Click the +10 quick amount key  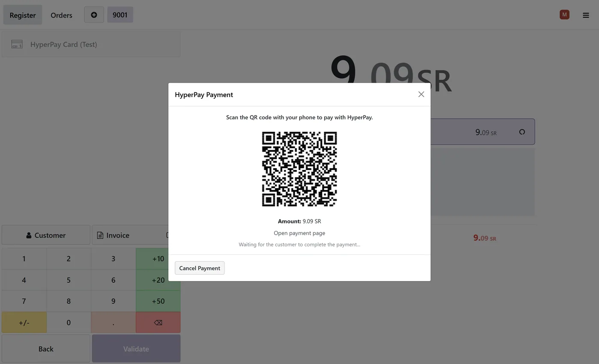tap(158, 258)
